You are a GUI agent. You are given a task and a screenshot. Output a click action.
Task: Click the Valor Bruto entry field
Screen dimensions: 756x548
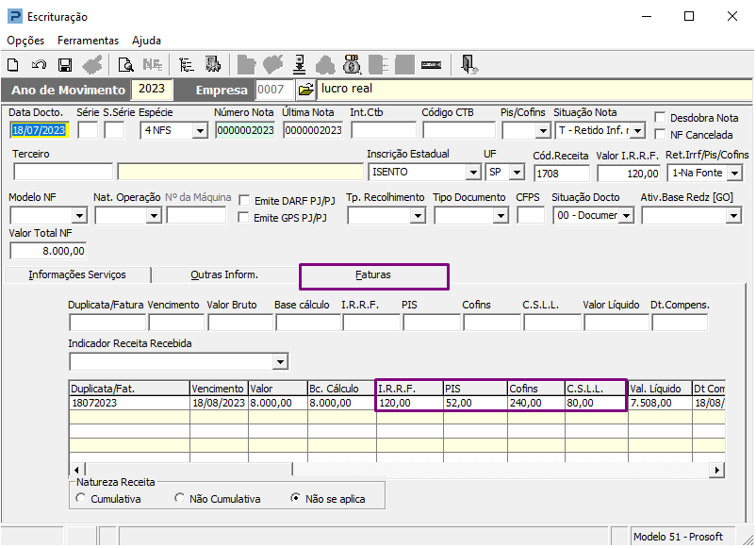240,323
